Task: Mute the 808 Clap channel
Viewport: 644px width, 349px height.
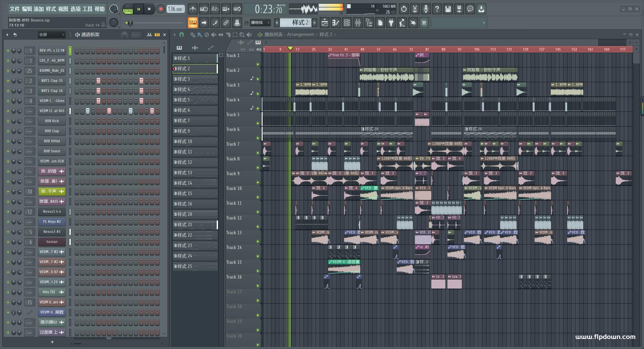Action: 8,131
